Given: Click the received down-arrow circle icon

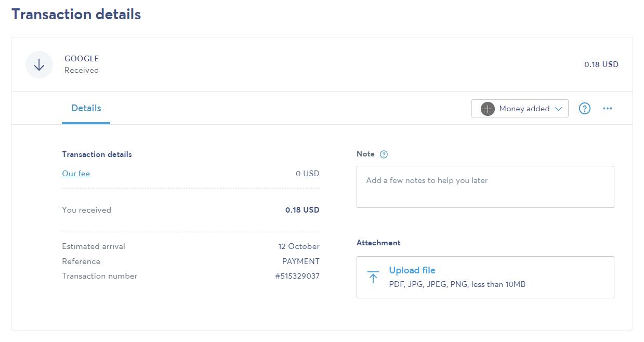Looking at the screenshot, I should click(39, 65).
